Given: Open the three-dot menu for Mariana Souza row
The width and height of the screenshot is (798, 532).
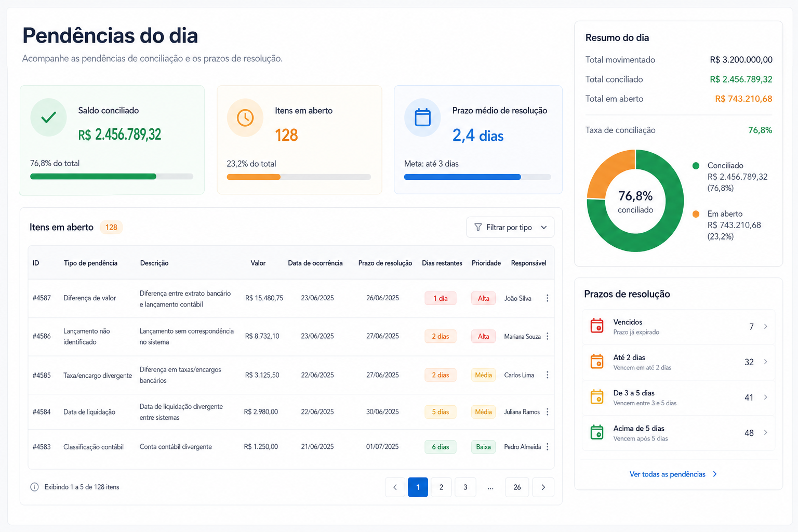Looking at the screenshot, I should pyautogui.click(x=547, y=337).
